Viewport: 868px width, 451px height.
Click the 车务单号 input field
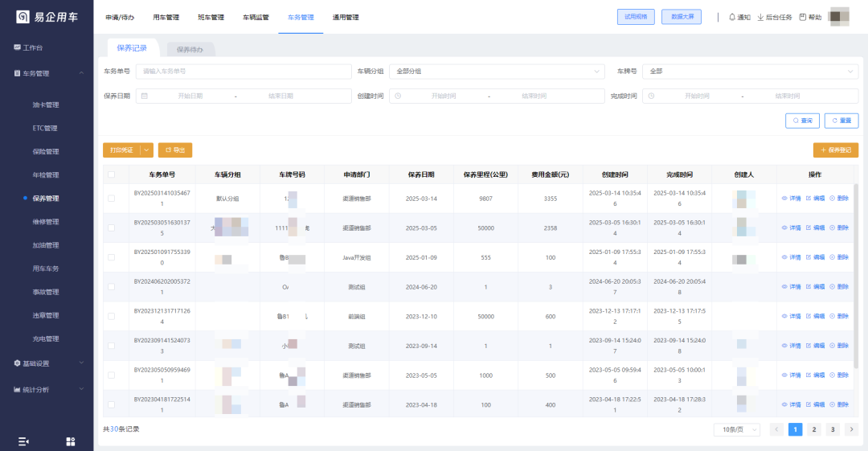click(x=244, y=72)
